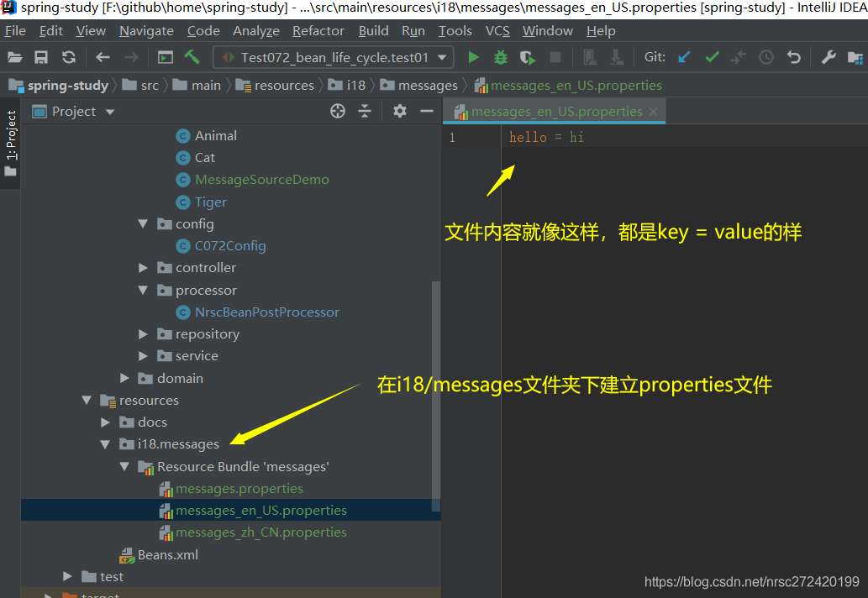Viewport: 868px width, 598px height.
Task: Click Git Commit green checkmark
Action: pyautogui.click(x=713, y=57)
